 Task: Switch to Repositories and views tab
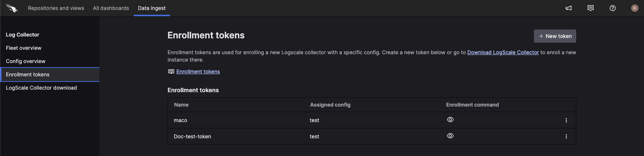pos(56,8)
